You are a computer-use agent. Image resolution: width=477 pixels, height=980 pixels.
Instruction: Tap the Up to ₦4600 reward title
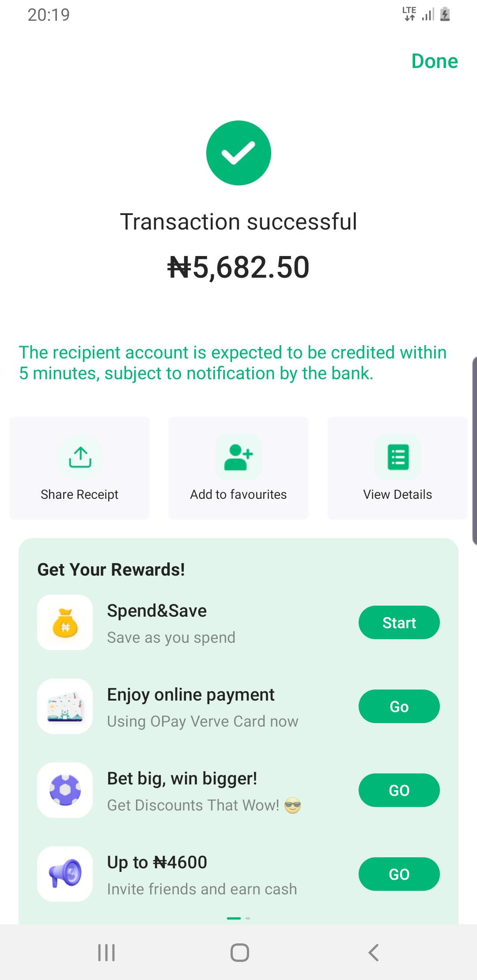157,862
